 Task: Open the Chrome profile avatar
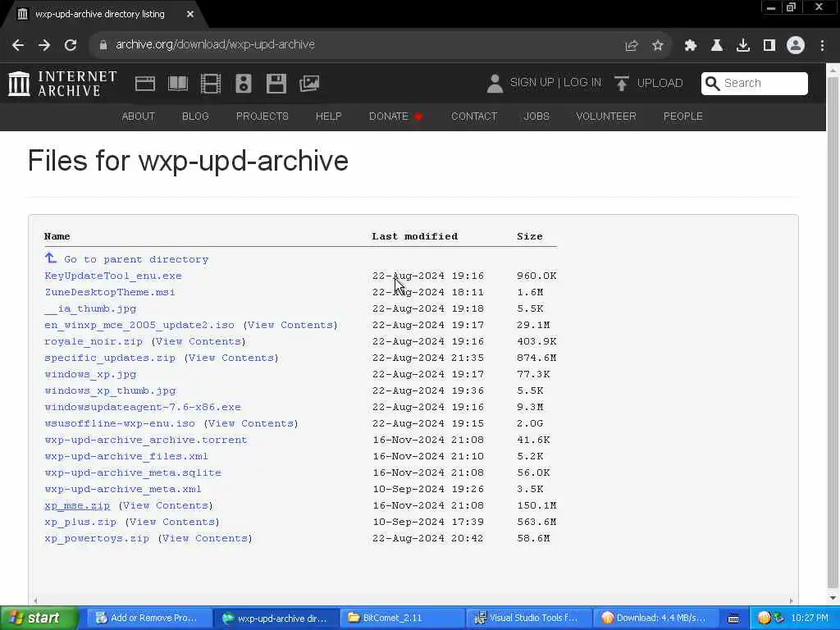(796, 46)
